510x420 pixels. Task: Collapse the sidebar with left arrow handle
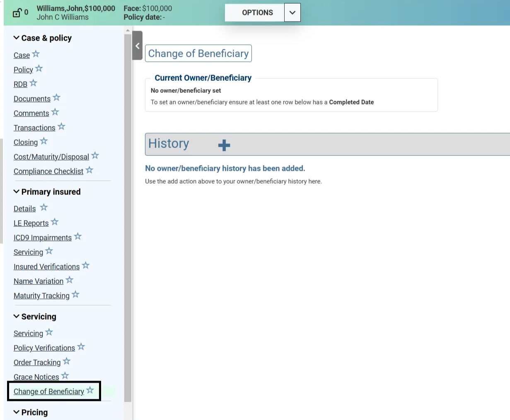click(x=138, y=46)
